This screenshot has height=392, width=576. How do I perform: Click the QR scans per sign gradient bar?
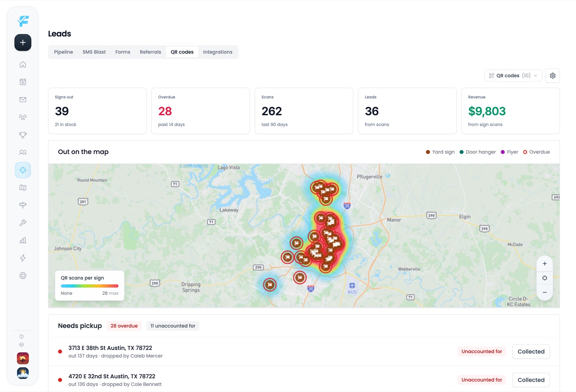click(90, 286)
